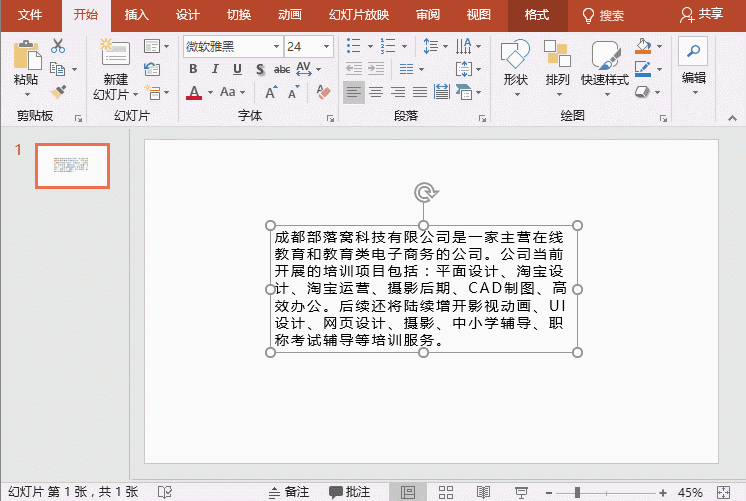746x501 pixels.
Task: Click the Copy icon
Action: tap(58, 69)
